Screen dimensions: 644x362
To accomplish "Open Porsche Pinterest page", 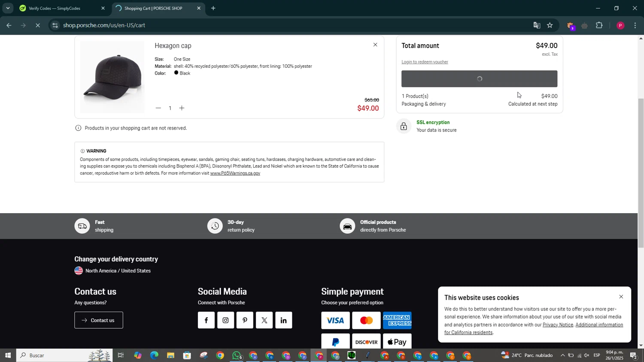I will pyautogui.click(x=245, y=320).
